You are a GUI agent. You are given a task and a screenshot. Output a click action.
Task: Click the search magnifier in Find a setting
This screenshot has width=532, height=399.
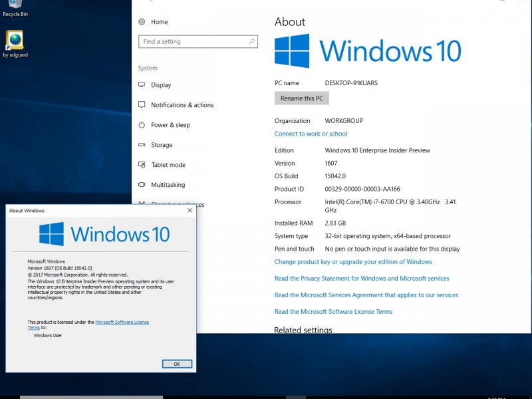point(252,41)
